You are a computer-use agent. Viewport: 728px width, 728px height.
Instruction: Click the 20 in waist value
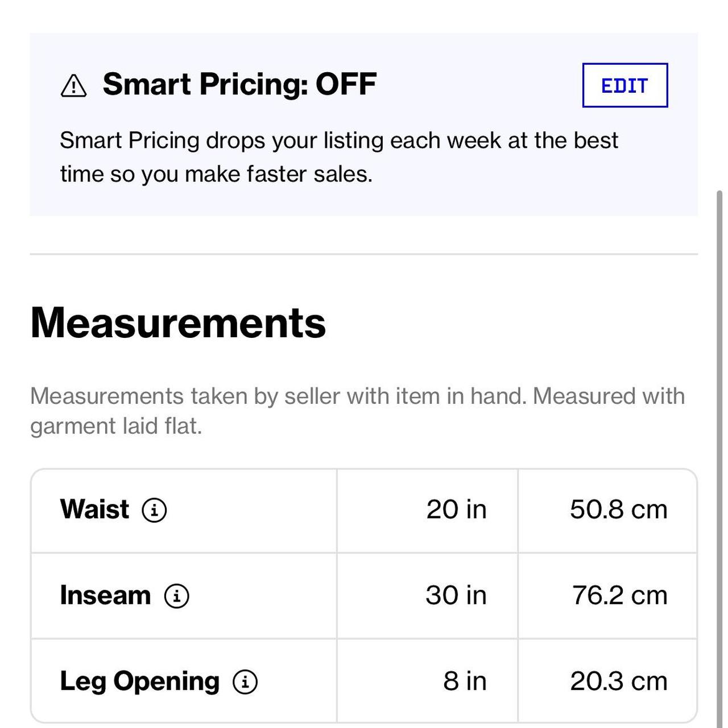456,510
